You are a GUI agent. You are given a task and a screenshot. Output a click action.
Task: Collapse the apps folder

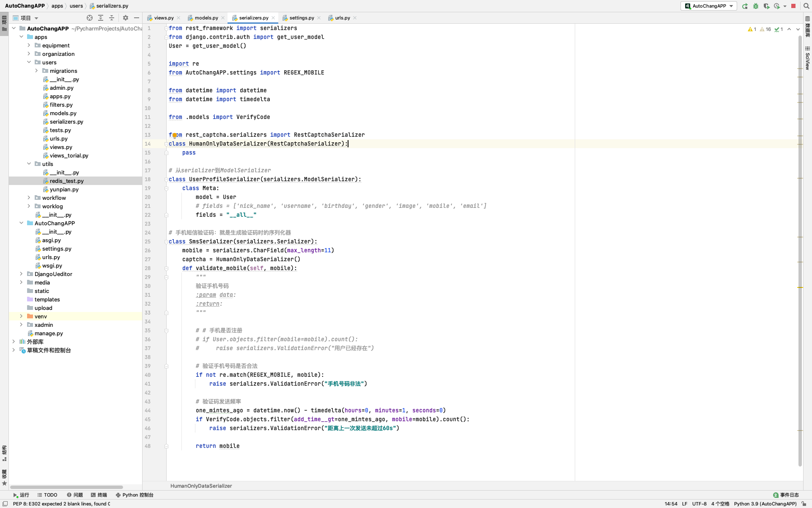22,37
